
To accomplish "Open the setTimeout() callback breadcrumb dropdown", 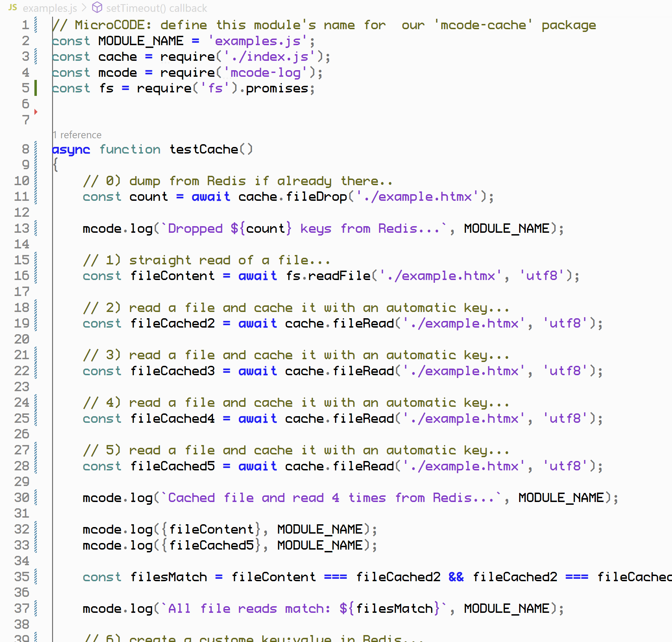I will tap(156, 8).
